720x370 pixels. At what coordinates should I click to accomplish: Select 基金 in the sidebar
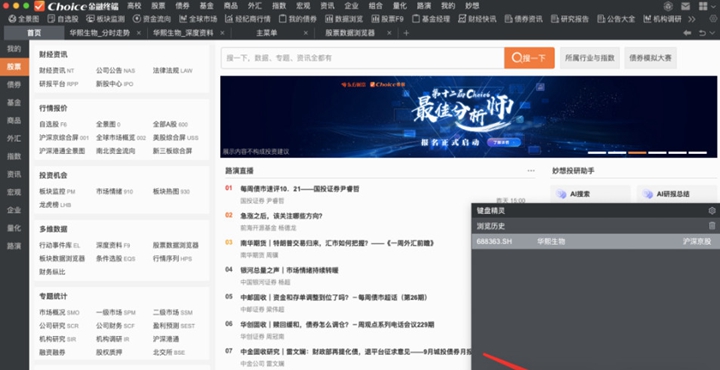[x=14, y=102]
